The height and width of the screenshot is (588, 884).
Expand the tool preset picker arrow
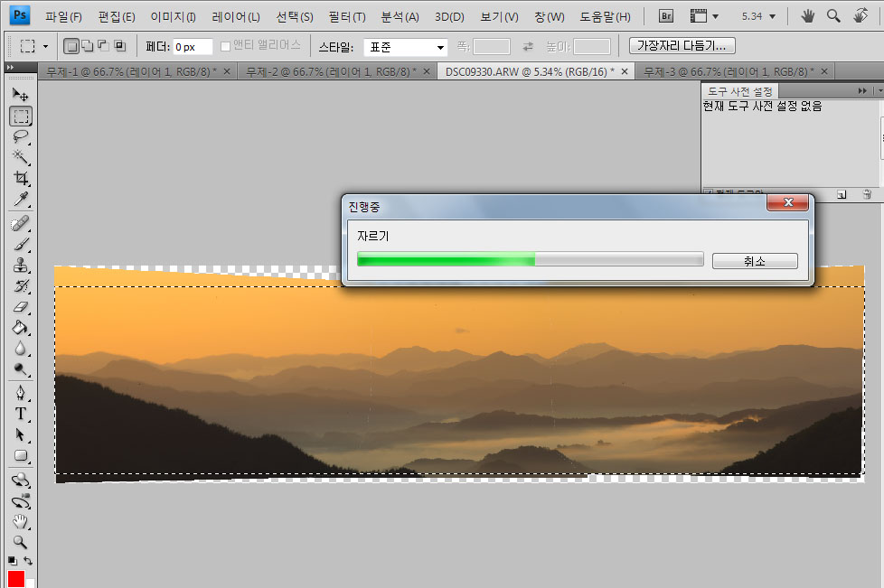tap(45, 46)
